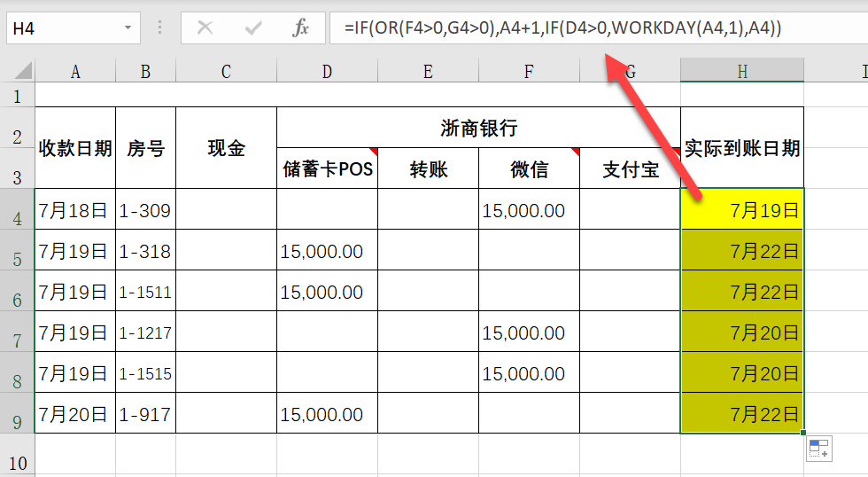Select row 9 header
868x477 pixels.
click(17, 414)
